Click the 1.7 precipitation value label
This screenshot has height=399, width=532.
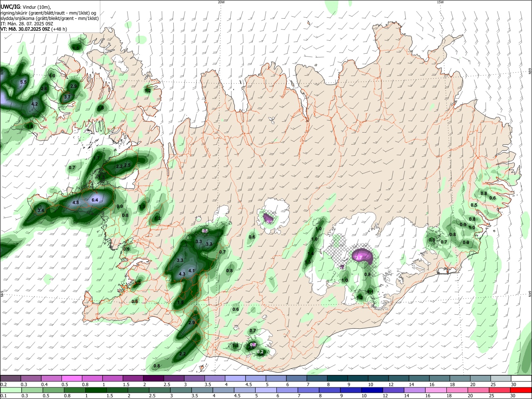pos(97,158)
